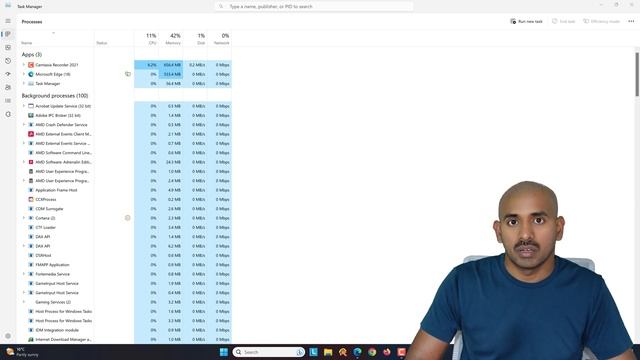This screenshot has width=640, height=360.
Task: Click the Microsoft Edge process icon
Action: 31,74
